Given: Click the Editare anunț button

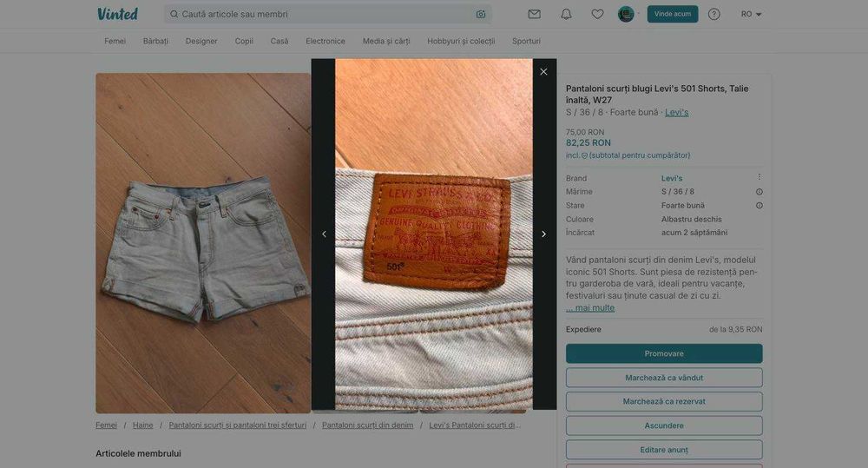Looking at the screenshot, I should point(664,450).
